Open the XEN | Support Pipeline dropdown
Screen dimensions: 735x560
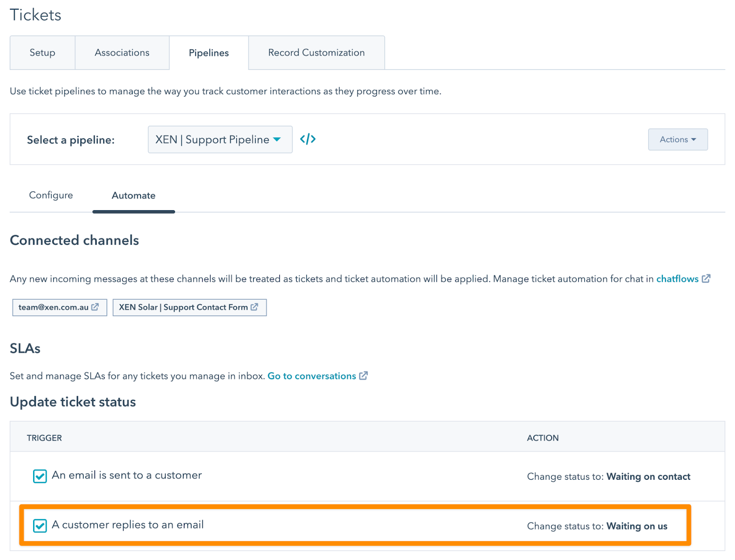click(220, 140)
